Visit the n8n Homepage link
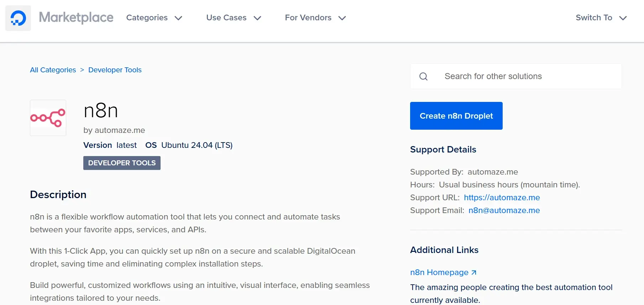The image size is (644, 305). click(x=439, y=272)
